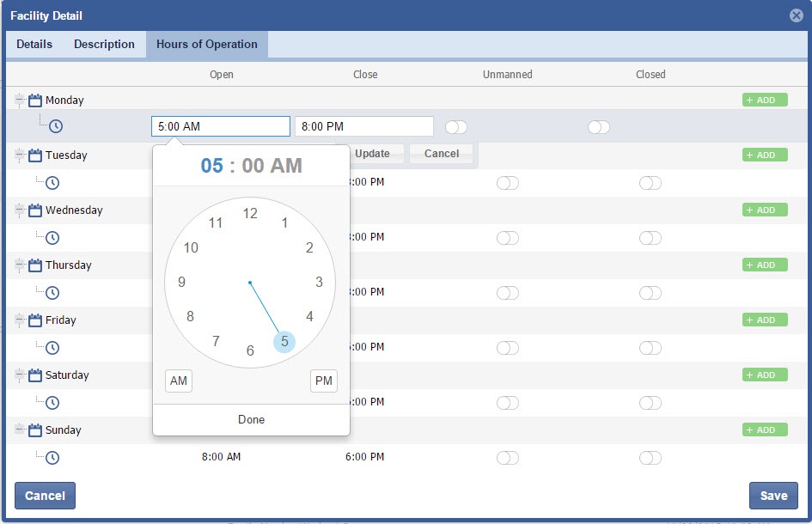The image size is (812, 524).
Task: Switch to the Details tab
Action: [34, 45]
